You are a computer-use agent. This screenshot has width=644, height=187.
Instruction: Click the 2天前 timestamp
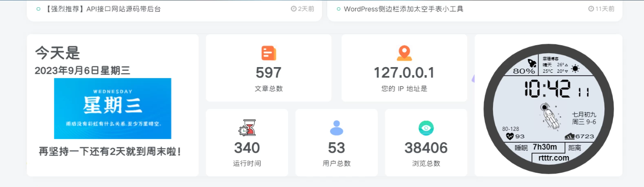306,9
